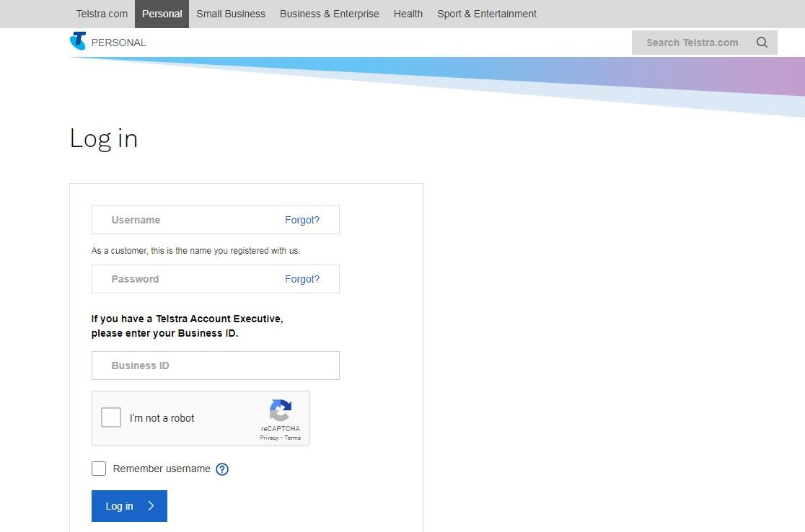The height and width of the screenshot is (532, 805).
Task: Select the Personal tab
Action: [x=162, y=14]
